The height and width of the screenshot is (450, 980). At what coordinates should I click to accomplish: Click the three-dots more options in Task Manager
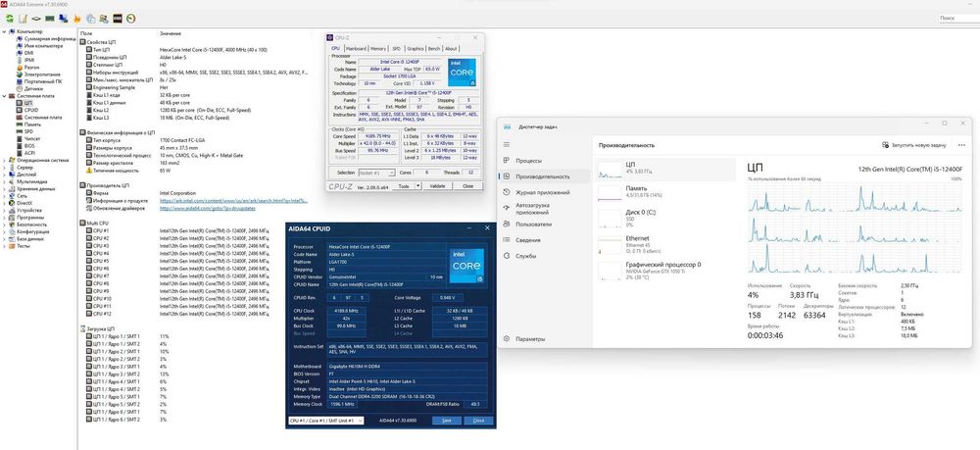tap(961, 144)
